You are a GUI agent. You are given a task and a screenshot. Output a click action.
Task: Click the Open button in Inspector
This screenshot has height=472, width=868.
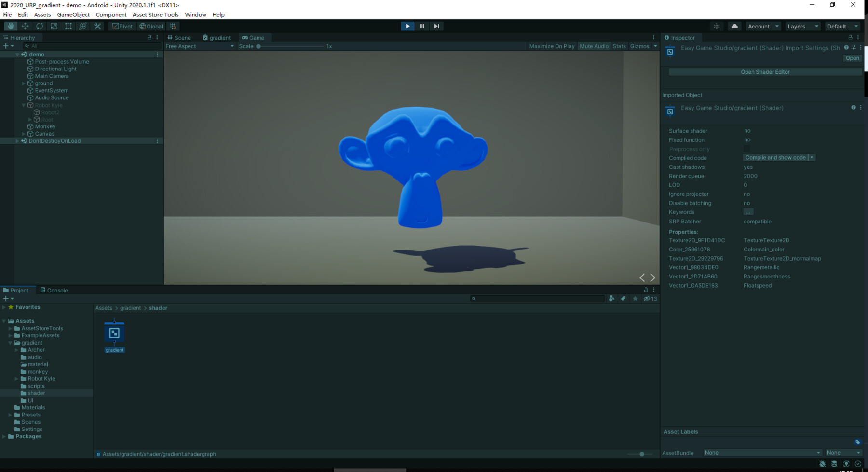[852, 58]
